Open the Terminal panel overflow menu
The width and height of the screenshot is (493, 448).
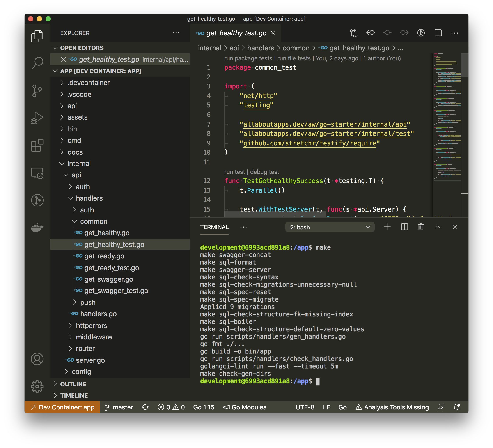244,227
